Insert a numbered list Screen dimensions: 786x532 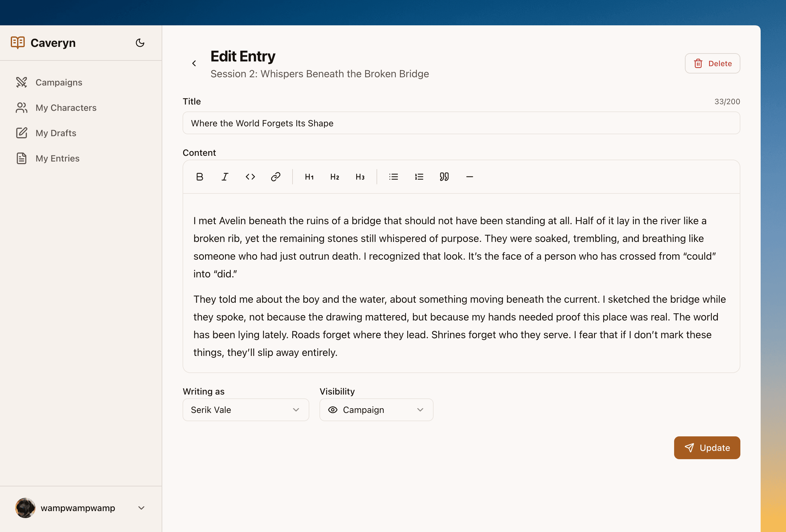coord(419,176)
